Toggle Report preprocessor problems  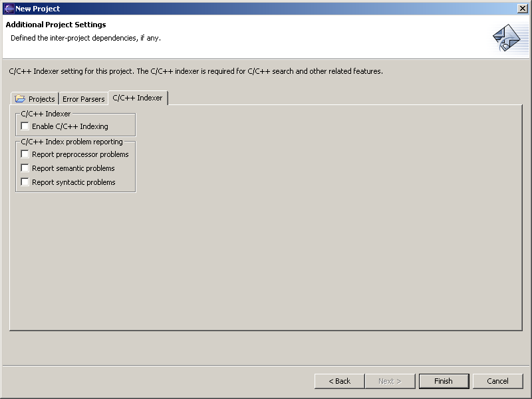25,154
